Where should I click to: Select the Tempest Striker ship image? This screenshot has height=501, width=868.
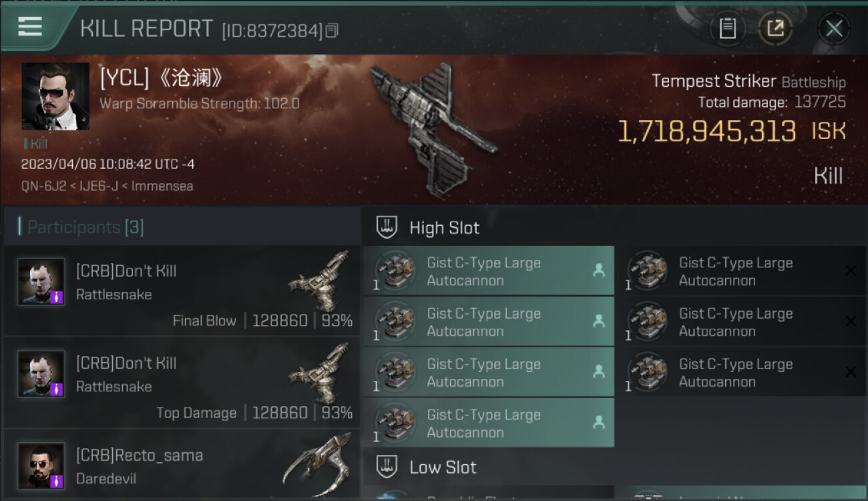[434, 130]
